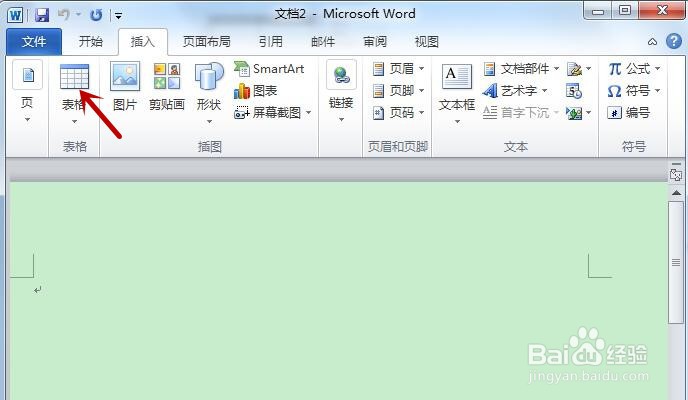Insert a Picture (图片)
688x400 pixels.
pyautogui.click(x=125, y=86)
